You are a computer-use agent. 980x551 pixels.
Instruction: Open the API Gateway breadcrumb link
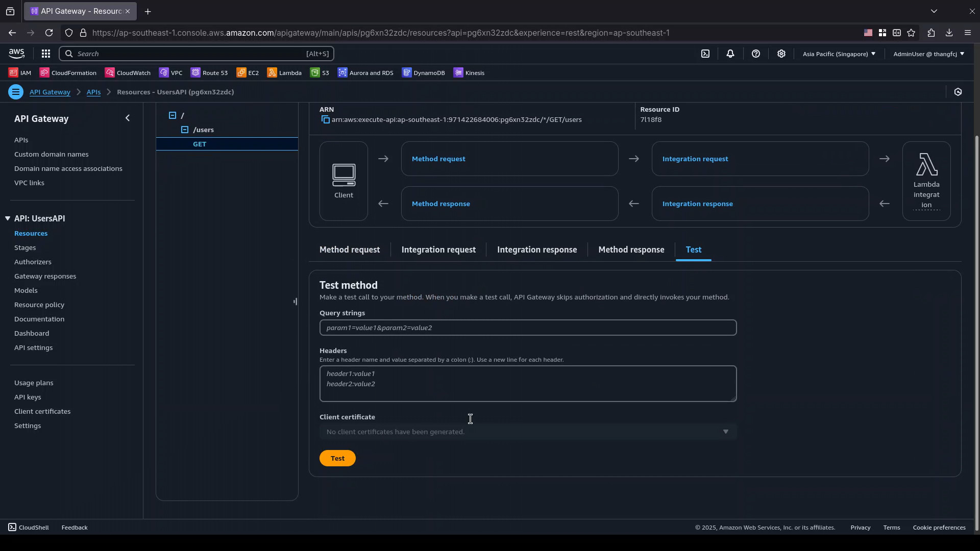[50, 92]
